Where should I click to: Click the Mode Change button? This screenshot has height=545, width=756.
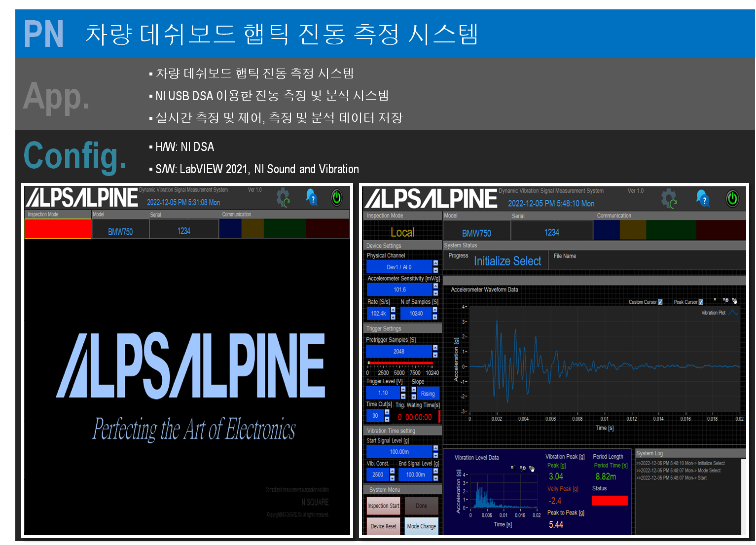[x=421, y=526]
